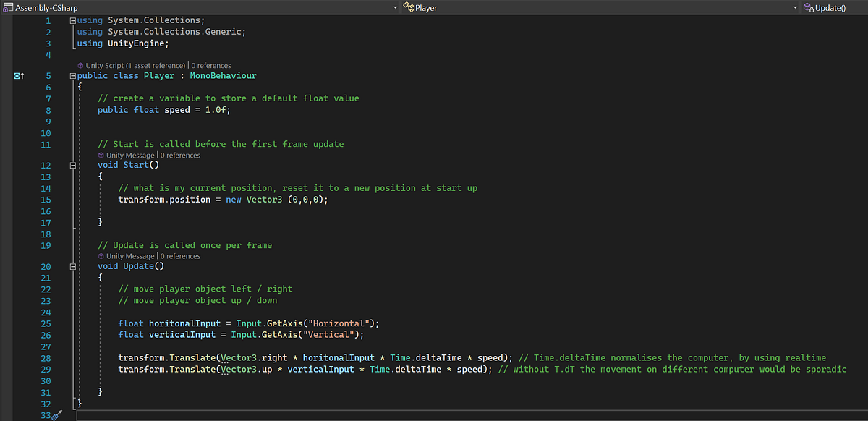This screenshot has height=421, width=868.
Task: Open the Assembly-CSharp project dropdown
Action: 395,7
